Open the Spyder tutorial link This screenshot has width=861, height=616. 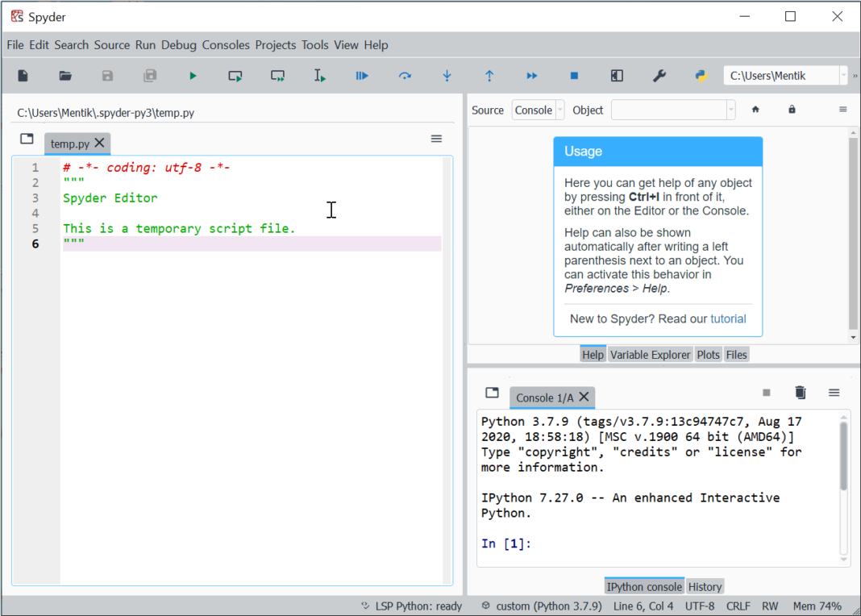coord(728,318)
